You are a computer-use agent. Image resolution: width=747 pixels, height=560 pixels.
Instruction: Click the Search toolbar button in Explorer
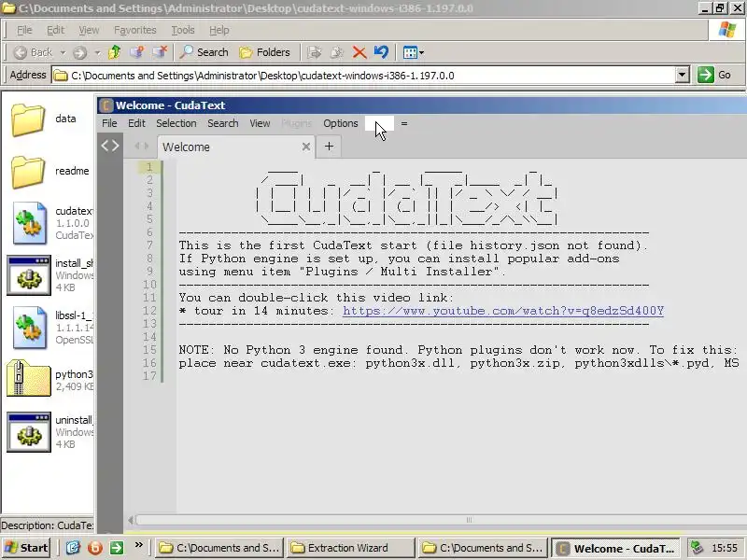click(x=204, y=52)
